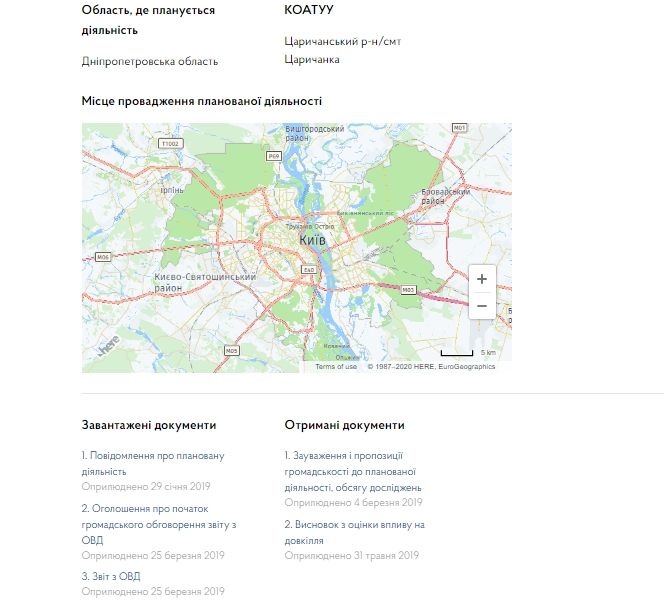Zoom in the map with plus button
This screenshot has height=613, width=664.
(x=482, y=279)
